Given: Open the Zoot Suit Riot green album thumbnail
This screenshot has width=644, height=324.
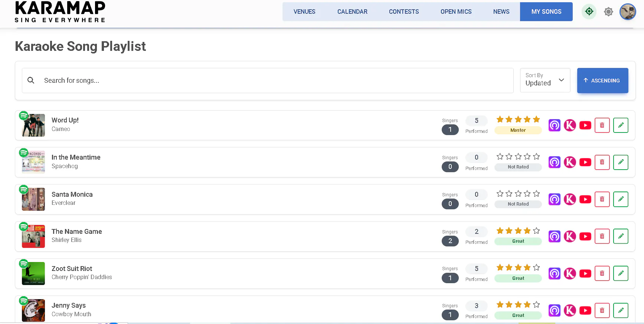Looking at the screenshot, I should pos(33,274).
